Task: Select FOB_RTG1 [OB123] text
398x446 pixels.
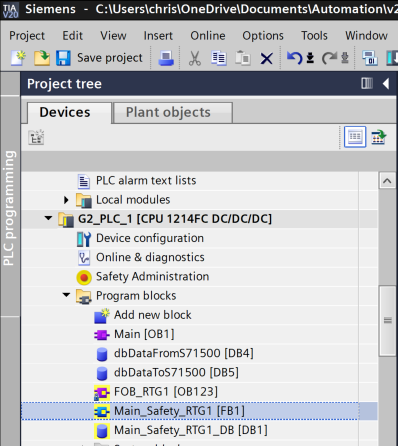Action: pyautogui.click(x=166, y=392)
